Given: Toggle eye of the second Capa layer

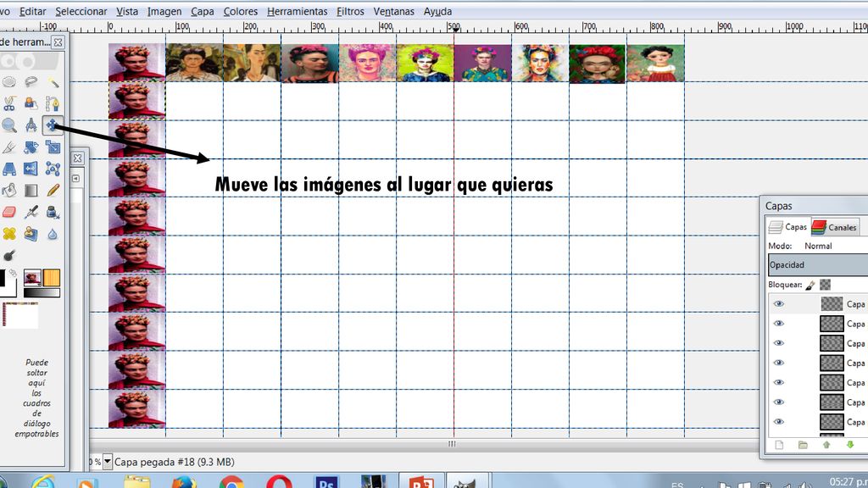Looking at the screenshot, I should [x=779, y=323].
